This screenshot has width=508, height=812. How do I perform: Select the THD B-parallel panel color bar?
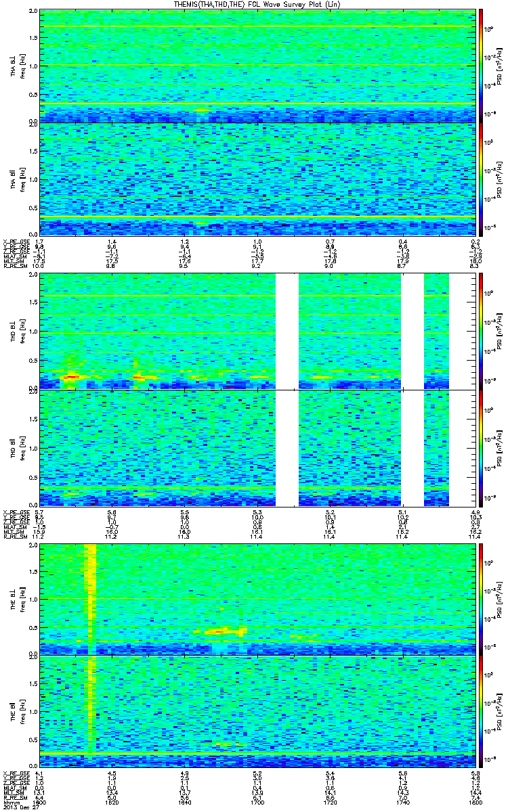(481, 448)
